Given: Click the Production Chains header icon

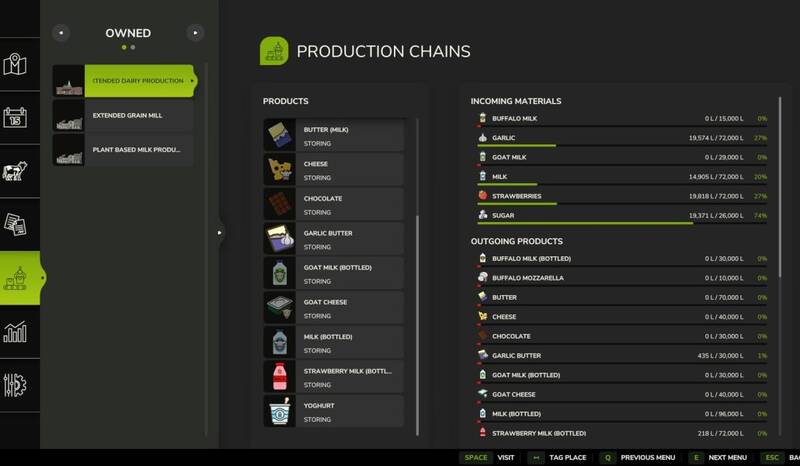Looking at the screenshot, I should (x=274, y=51).
